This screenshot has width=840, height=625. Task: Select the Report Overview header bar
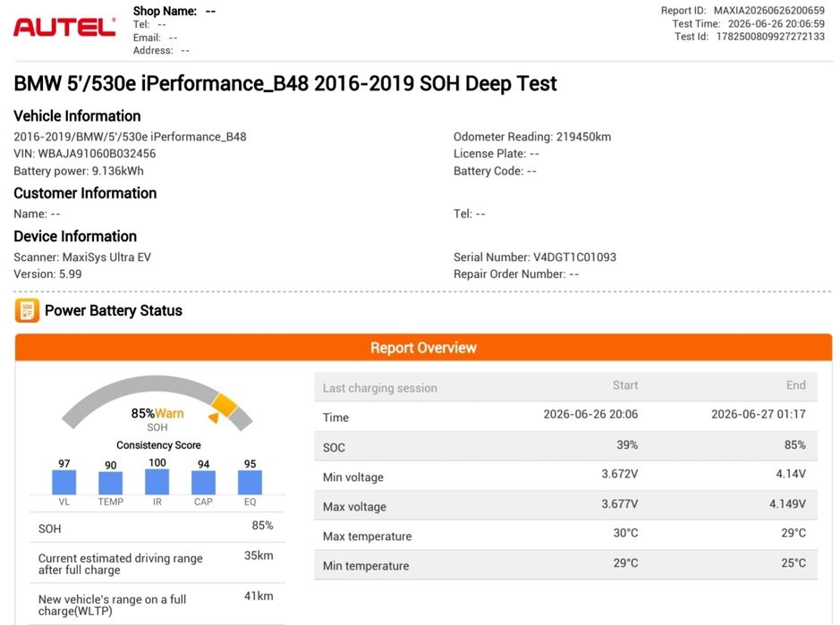tap(423, 348)
